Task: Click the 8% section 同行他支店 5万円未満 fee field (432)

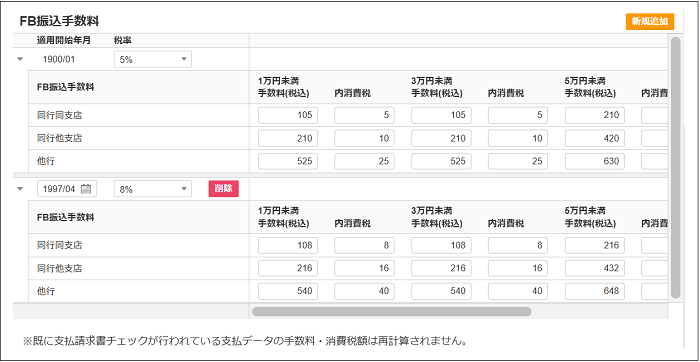Action: pos(595,268)
